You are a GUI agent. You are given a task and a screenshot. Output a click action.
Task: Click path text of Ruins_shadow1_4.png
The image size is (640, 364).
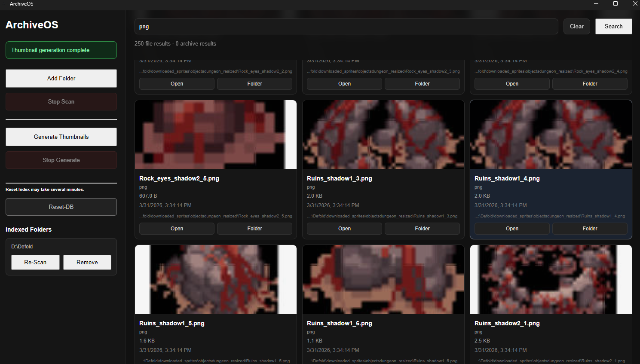550,216
